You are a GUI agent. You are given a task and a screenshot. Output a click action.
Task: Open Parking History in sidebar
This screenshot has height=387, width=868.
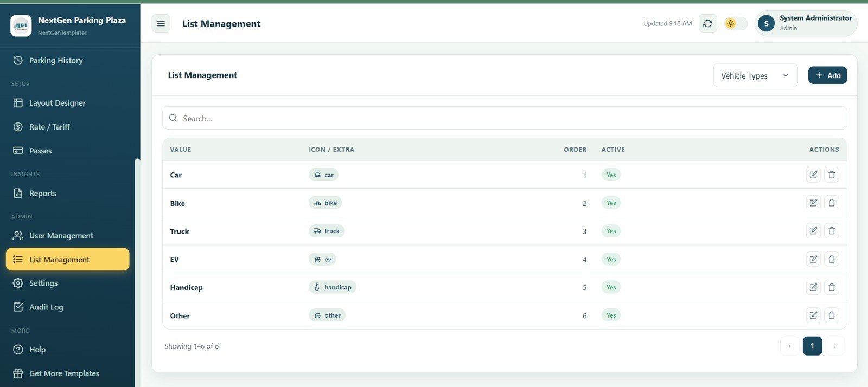[68, 60]
